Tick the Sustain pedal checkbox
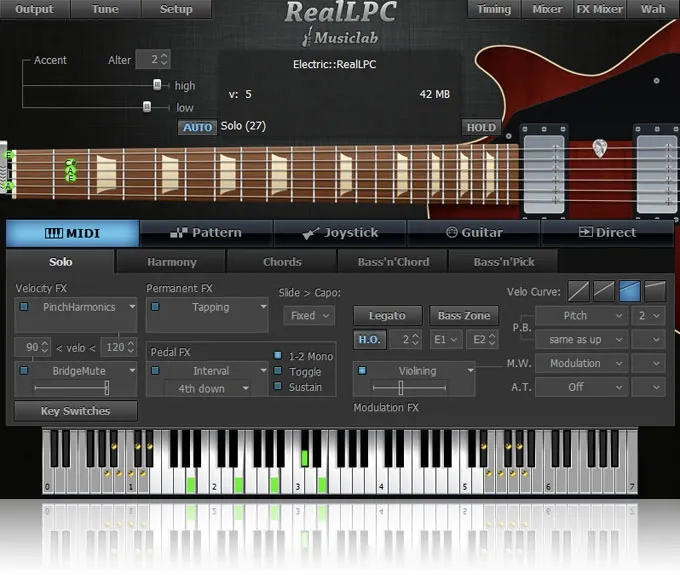This screenshot has width=680, height=575. [x=278, y=387]
